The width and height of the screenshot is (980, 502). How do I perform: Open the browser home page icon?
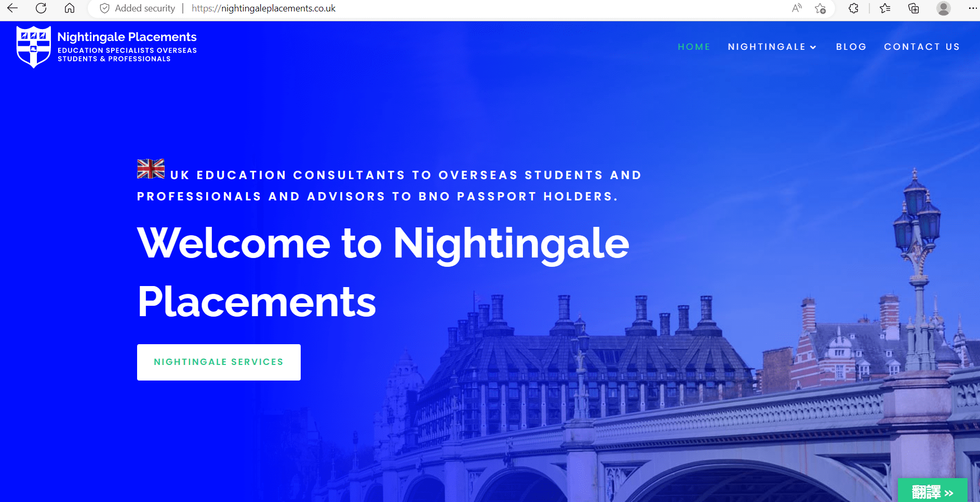click(x=70, y=8)
